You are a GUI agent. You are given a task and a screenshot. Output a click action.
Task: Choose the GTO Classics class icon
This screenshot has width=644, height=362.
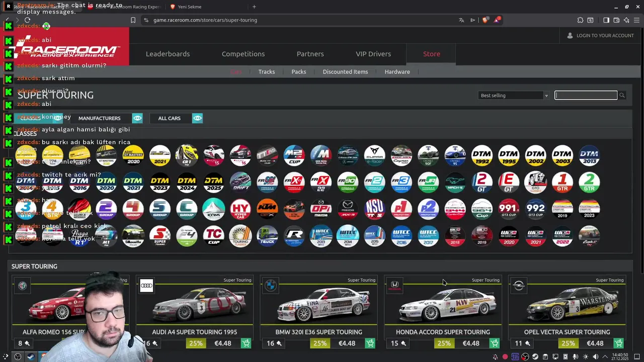536,183
